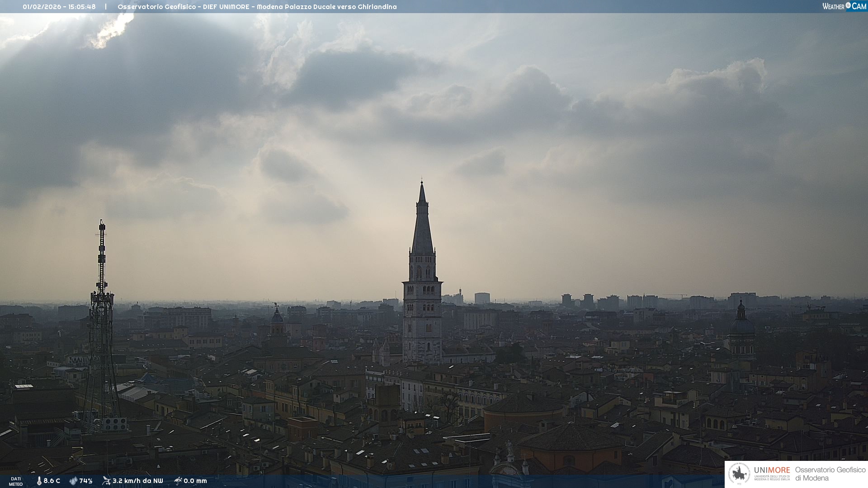Click the thermometer temperature icon
The image size is (868, 488).
tap(39, 481)
